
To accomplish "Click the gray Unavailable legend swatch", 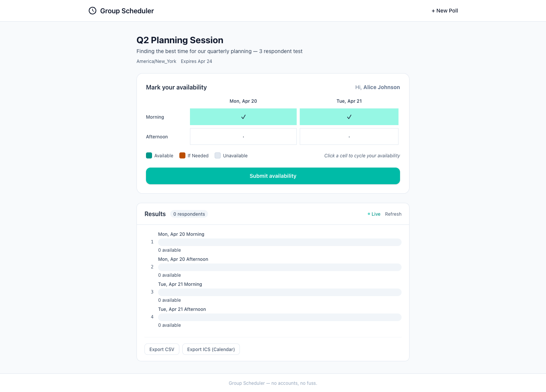I will tap(218, 155).
